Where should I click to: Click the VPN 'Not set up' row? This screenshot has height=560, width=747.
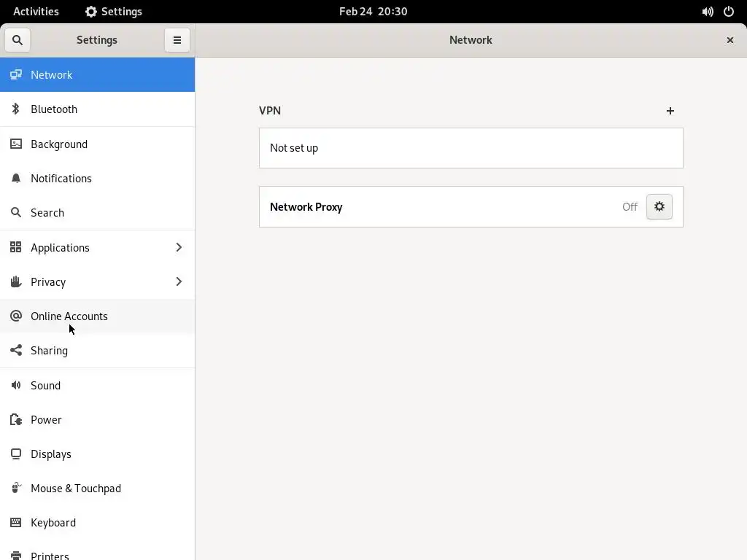(471, 148)
